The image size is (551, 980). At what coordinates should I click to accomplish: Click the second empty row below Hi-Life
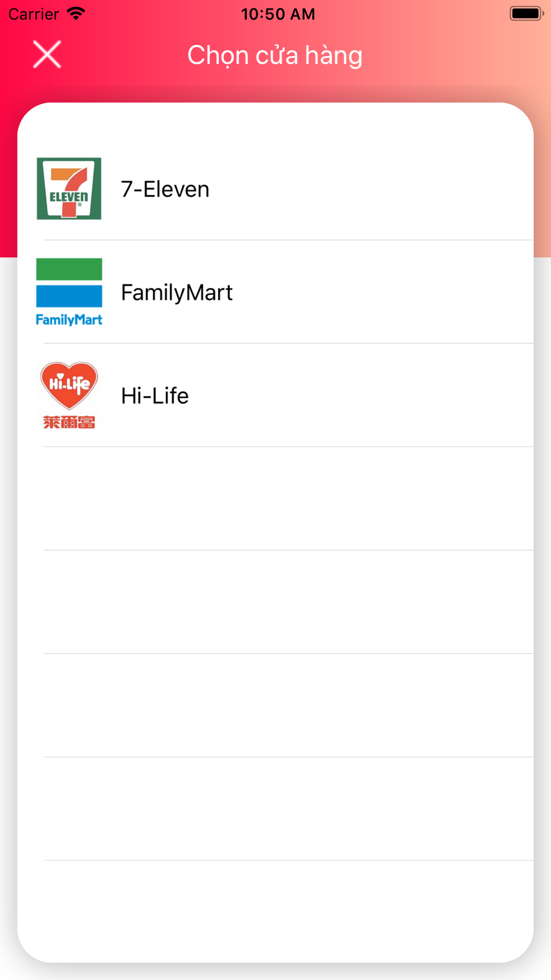point(275,602)
